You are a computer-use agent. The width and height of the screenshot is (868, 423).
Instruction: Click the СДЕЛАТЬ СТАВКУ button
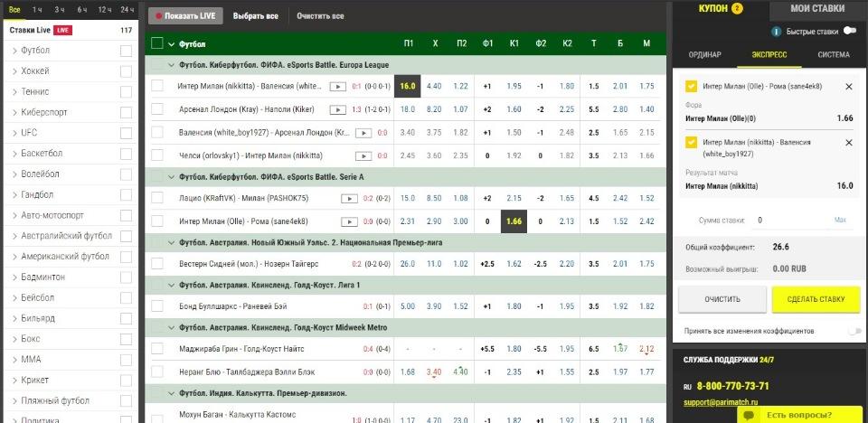pyautogui.click(x=816, y=299)
